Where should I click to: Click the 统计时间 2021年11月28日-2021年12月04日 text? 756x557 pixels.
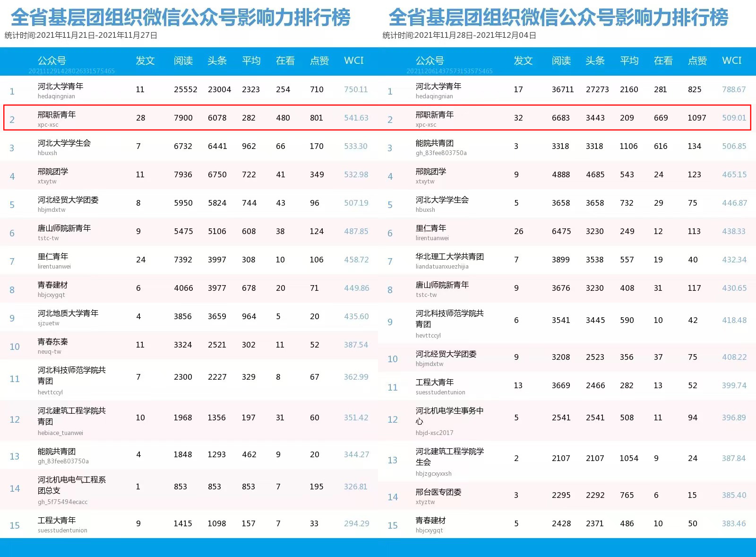click(459, 35)
